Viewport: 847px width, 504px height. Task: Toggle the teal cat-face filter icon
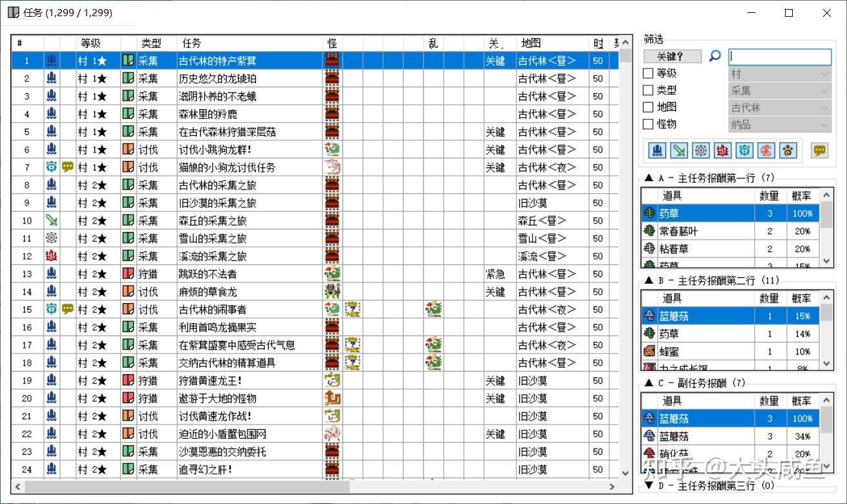click(745, 151)
